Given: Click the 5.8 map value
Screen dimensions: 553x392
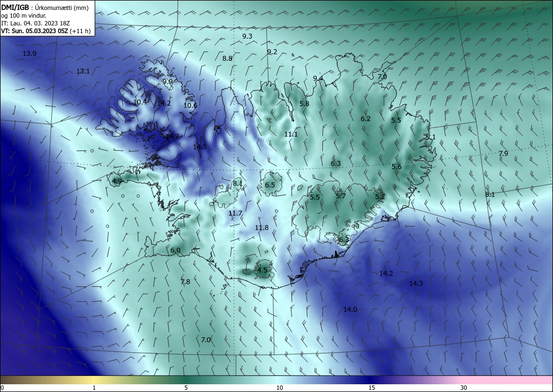Looking at the screenshot, I should 304,103.
